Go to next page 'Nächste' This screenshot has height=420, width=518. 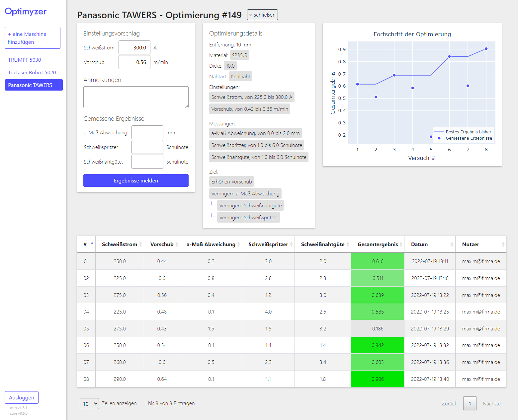491,403
